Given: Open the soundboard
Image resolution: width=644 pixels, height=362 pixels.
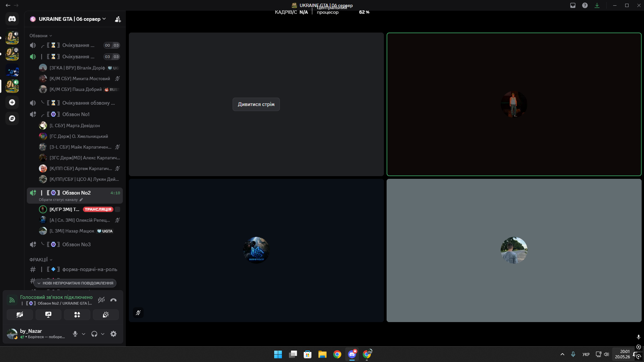Looking at the screenshot, I should tap(106, 315).
